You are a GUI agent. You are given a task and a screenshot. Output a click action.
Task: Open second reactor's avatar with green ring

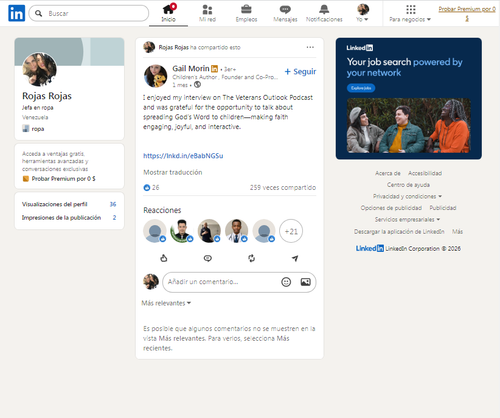pyautogui.click(x=182, y=231)
